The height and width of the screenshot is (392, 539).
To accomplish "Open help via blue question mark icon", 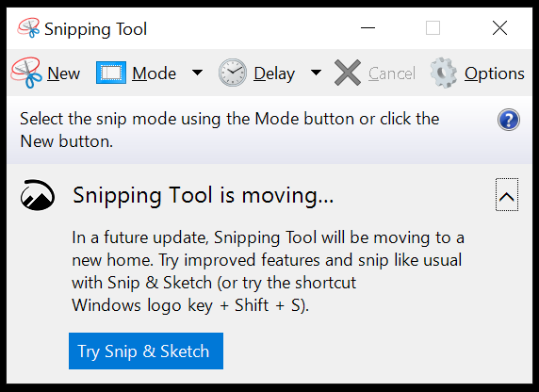I will click(509, 120).
